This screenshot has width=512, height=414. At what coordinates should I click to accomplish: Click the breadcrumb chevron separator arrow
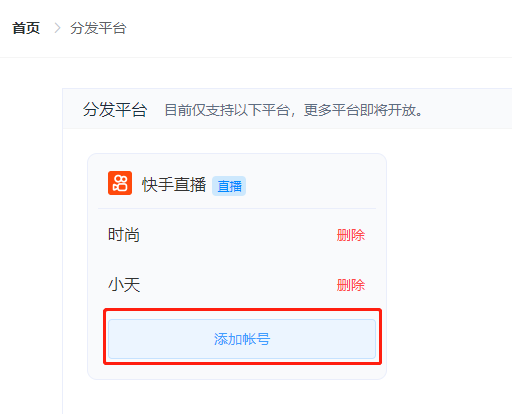(x=57, y=28)
